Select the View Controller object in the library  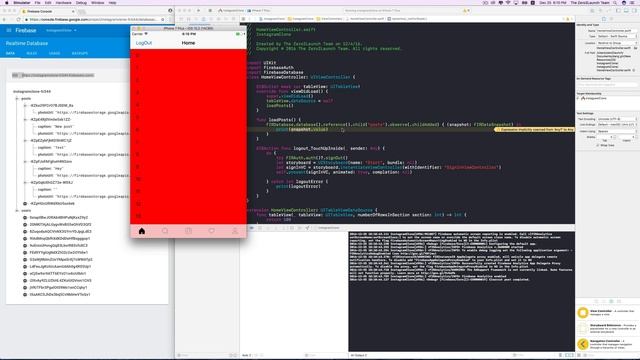[x=607, y=313]
